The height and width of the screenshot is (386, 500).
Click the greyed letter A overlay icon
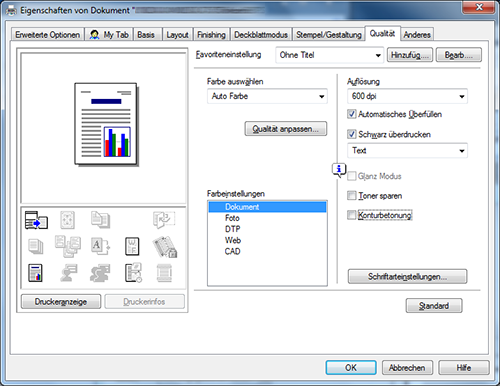[x=100, y=246]
